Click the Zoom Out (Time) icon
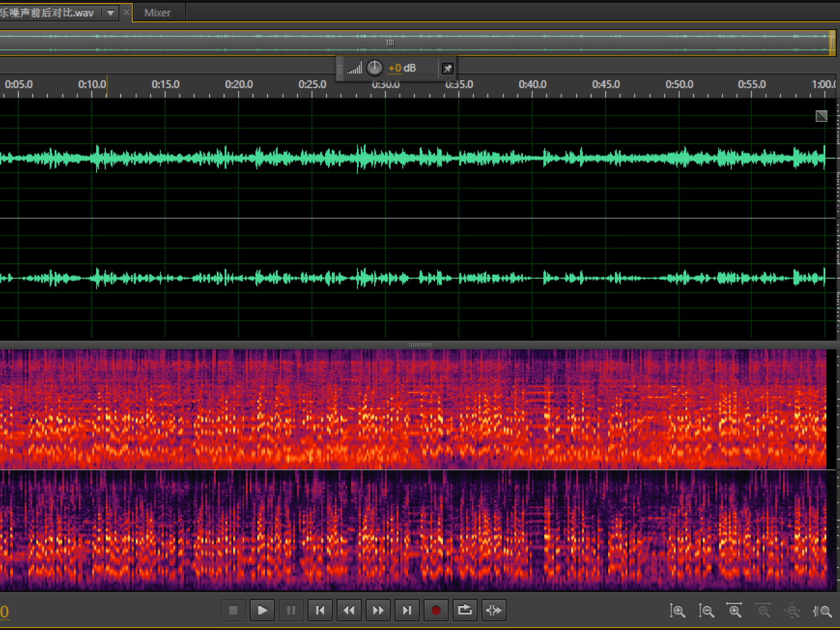Image resolution: width=840 pixels, height=630 pixels. [x=763, y=610]
